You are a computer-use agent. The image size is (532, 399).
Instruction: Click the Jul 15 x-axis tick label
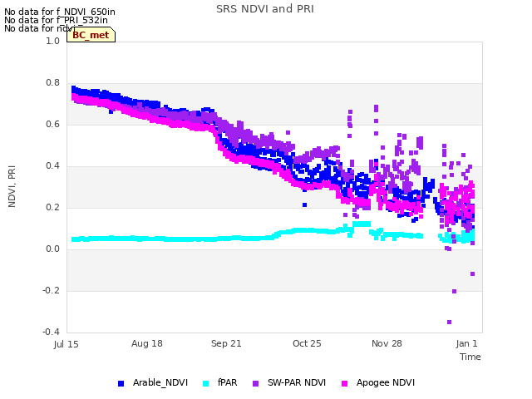66,344
